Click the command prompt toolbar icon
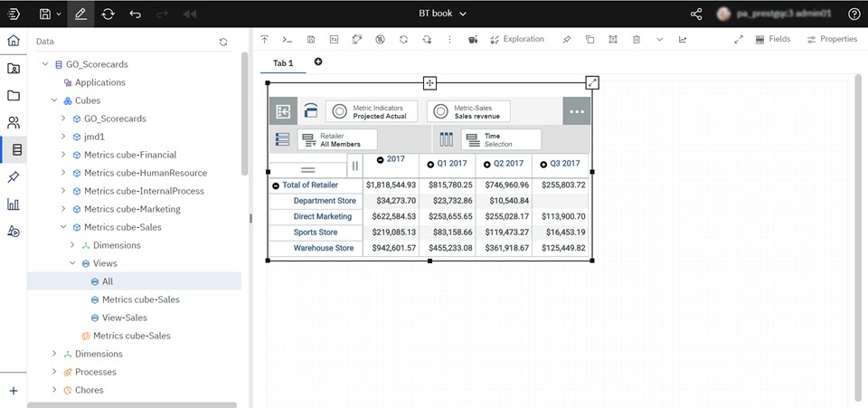 click(x=288, y=39)
